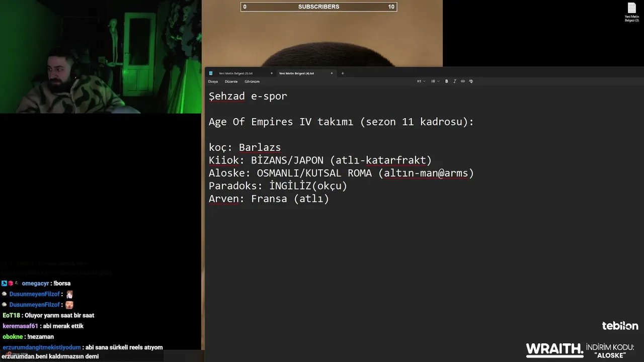Image resolution: width=644 pixels, height=362 pixels.
Task: Close the Yeni Metin Belgesi (3).txt tab
Action: 272,73
